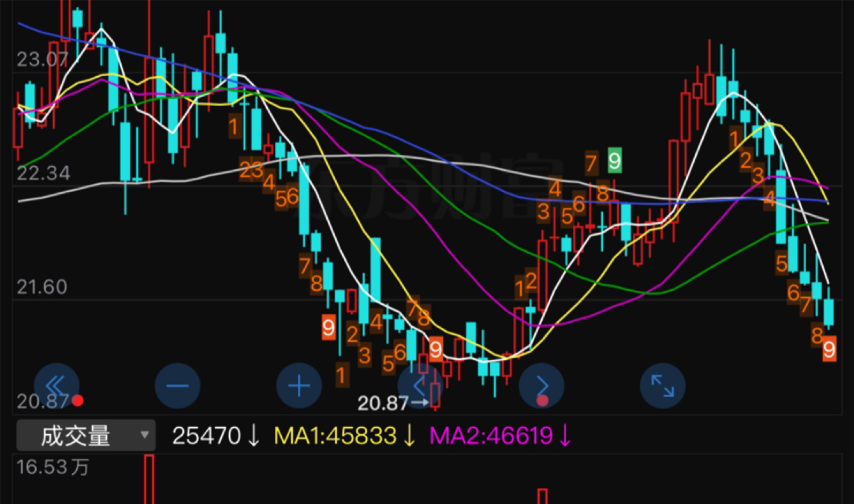Move chart right with the right chevron
Viewport: 854px width, 504px height.
pyautogui.click(x=542, y=385)
